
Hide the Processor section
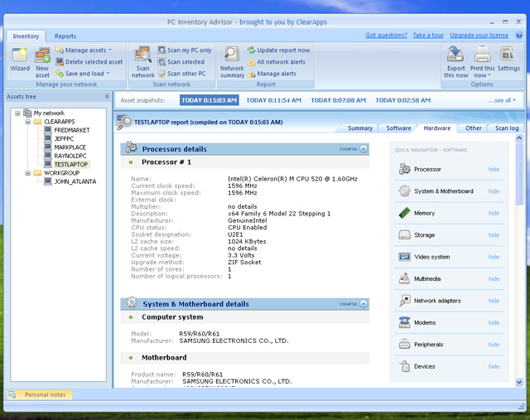494,170
